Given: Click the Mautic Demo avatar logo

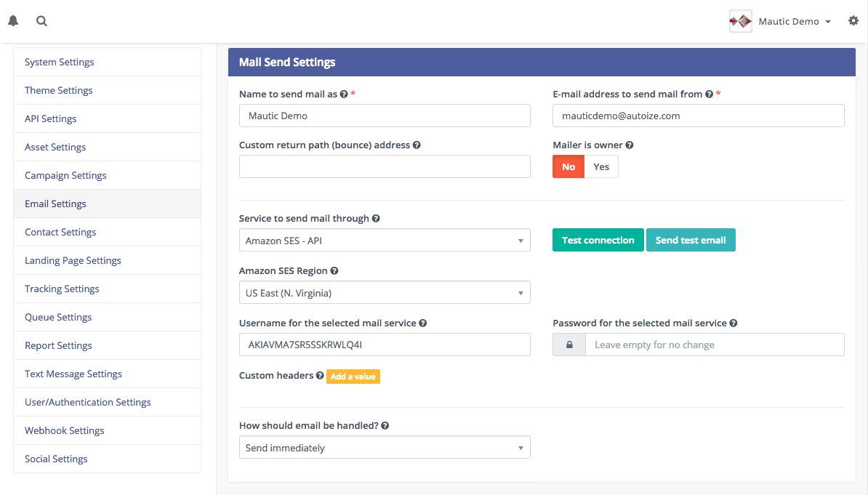Looking at the screenshot, I should point(740,20).
